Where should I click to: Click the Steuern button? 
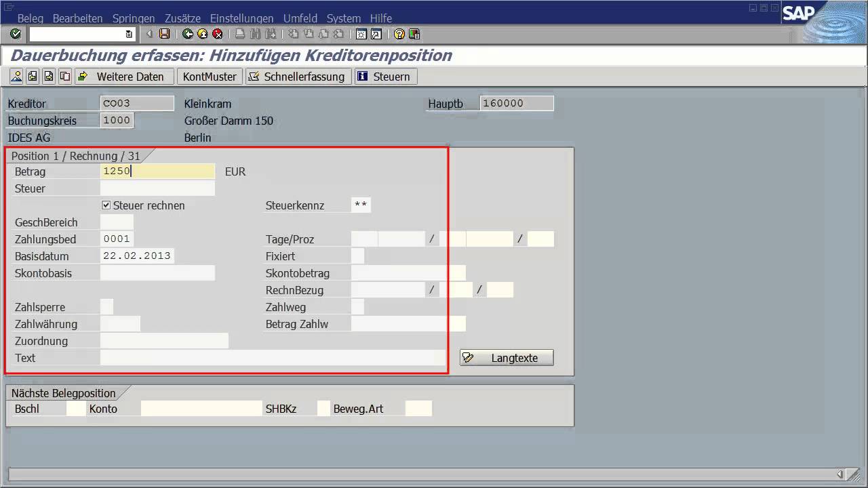(x=385, y=77)
